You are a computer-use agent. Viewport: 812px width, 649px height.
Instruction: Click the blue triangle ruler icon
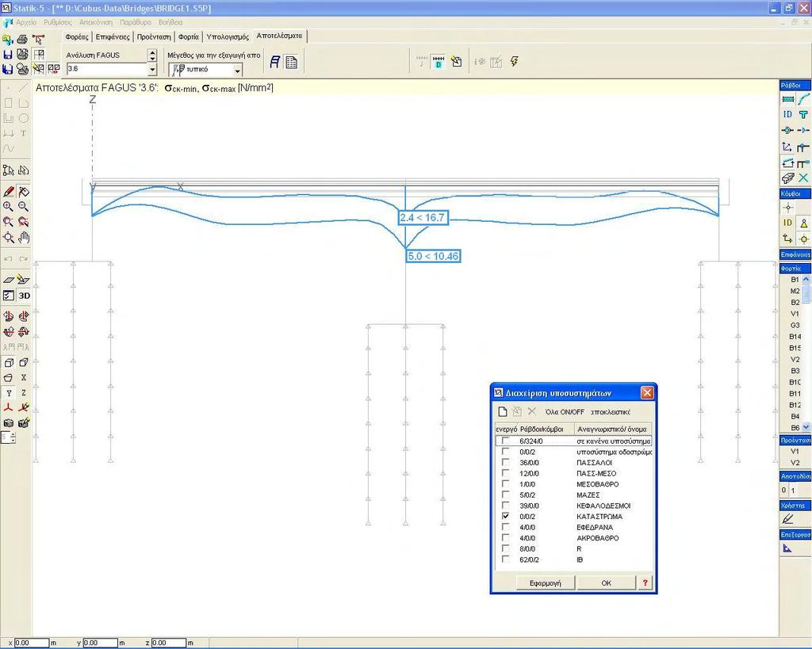tap(787, 548)
